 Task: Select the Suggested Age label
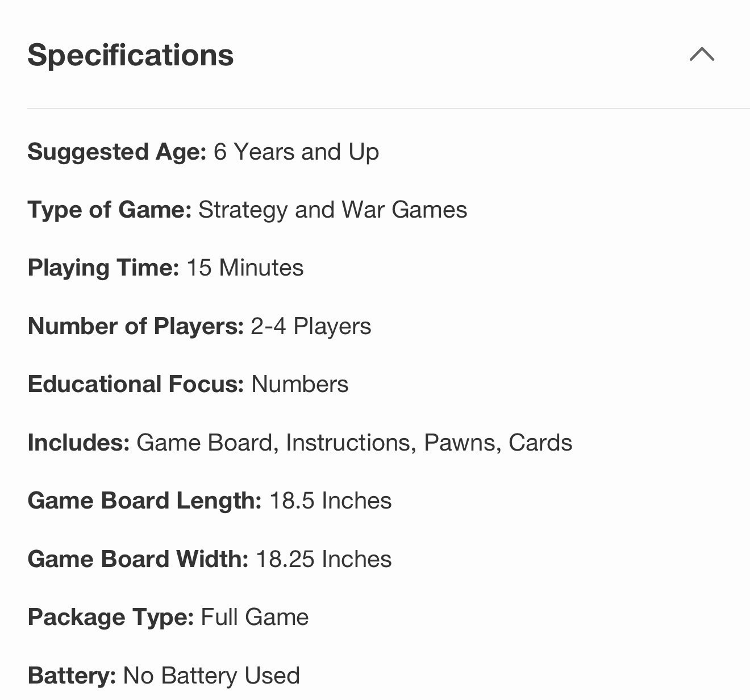117,152
